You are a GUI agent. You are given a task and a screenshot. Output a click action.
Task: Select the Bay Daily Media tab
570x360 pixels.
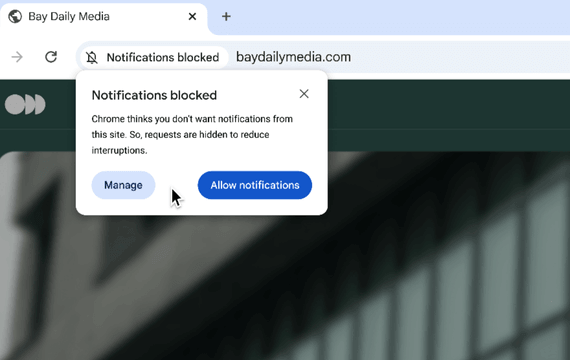coord(104,18)
